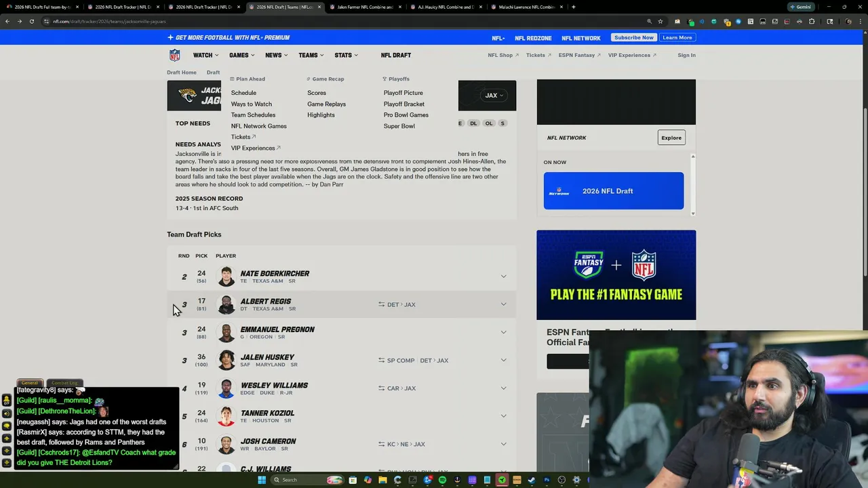The width and height of the screenshot is (868, 488).
Task: Click the OL position need badge
Action: point(488,123)
